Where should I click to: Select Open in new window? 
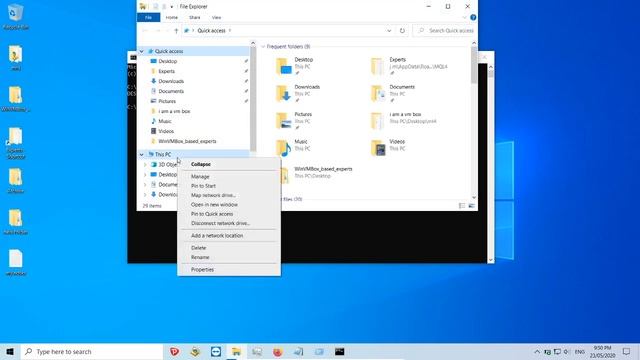pyautogui.click(x=214, y=204)
